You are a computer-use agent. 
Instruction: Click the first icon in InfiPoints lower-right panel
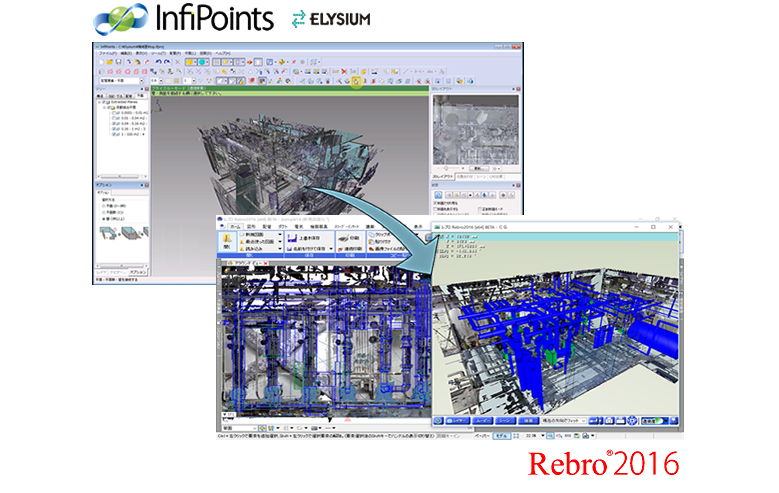pos(438,195)
